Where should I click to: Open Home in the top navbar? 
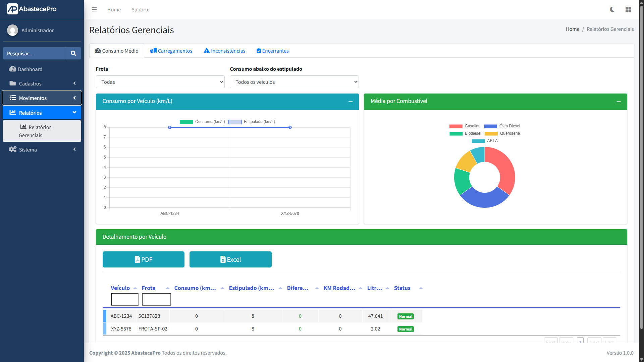tap(114, 10)
